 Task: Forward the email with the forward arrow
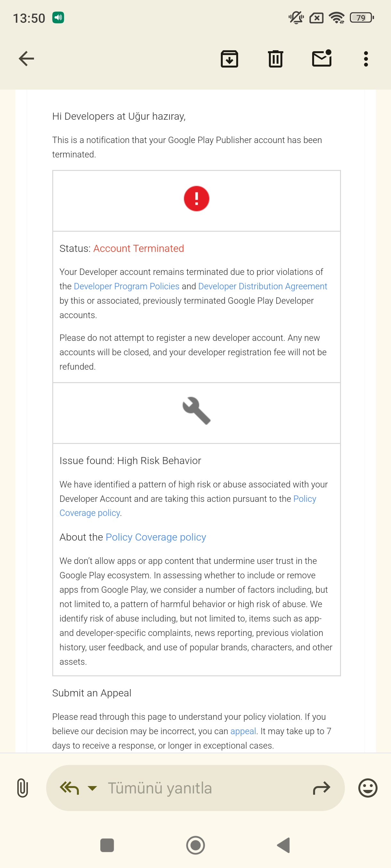(321, 787)
